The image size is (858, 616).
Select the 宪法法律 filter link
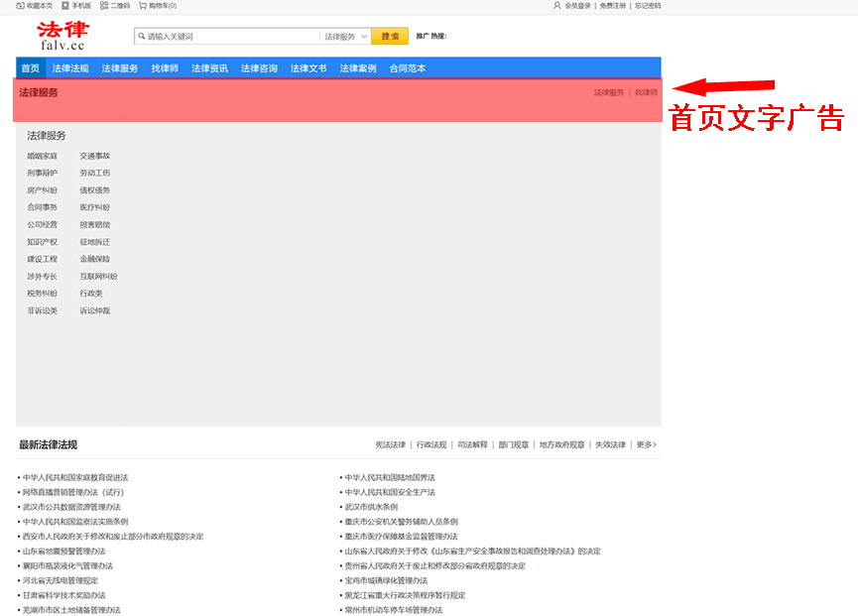[x=390, y=444]
